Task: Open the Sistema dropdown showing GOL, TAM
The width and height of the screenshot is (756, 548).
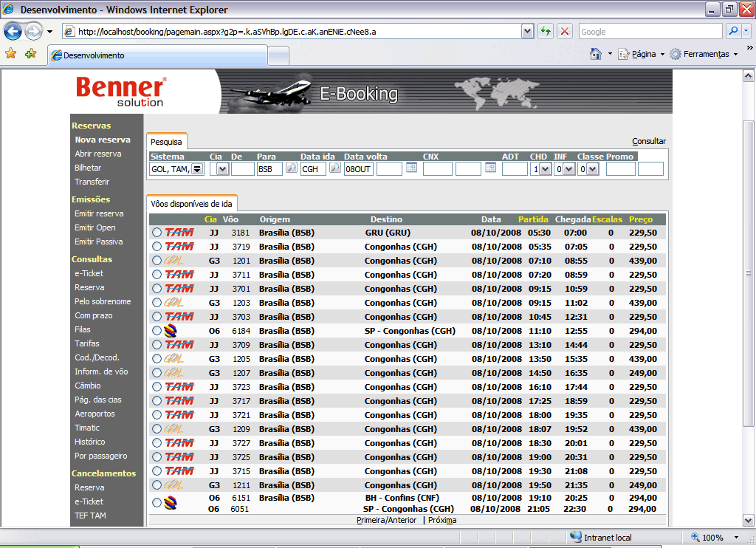Action: [197, 169]
